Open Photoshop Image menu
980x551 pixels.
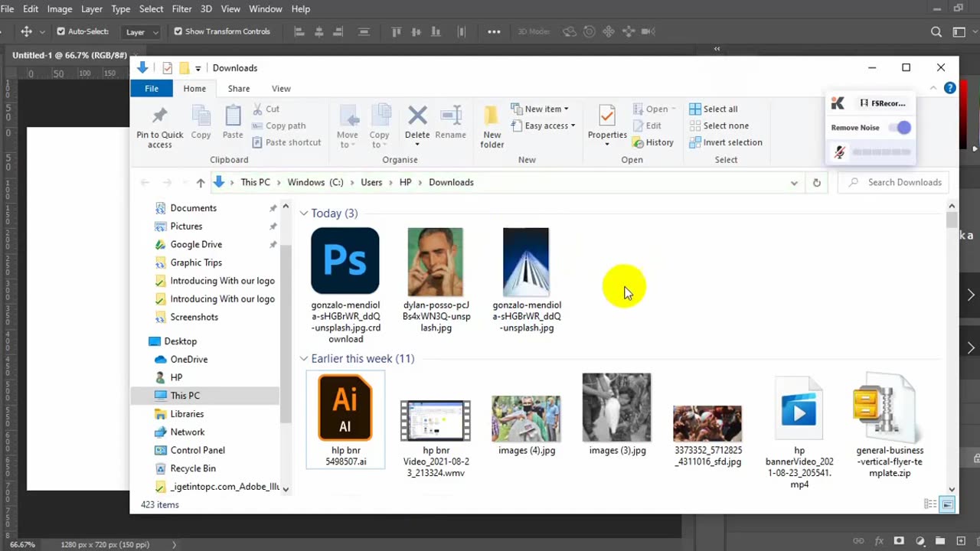[x=60, y=8]
